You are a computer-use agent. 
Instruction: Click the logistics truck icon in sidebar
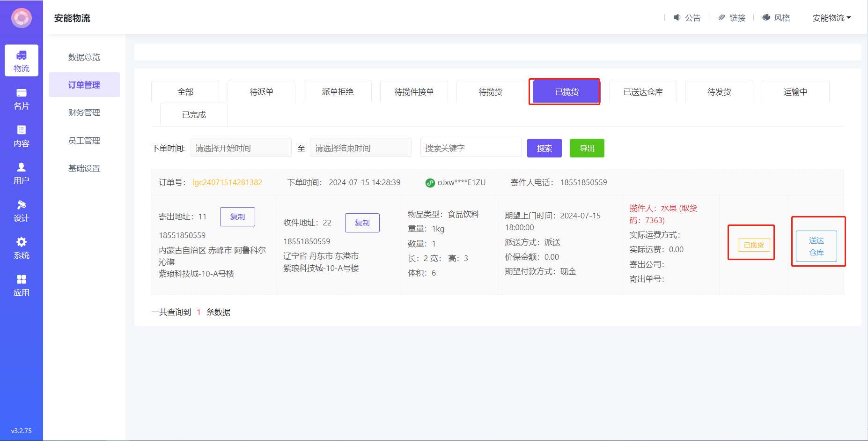(22, 56)
